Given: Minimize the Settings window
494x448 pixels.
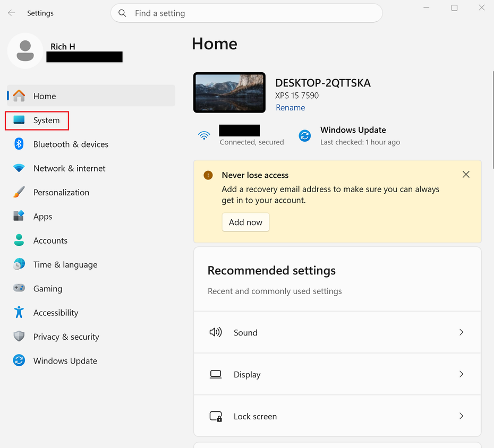Looking at the screenshot, I should [x=426, y=7].
